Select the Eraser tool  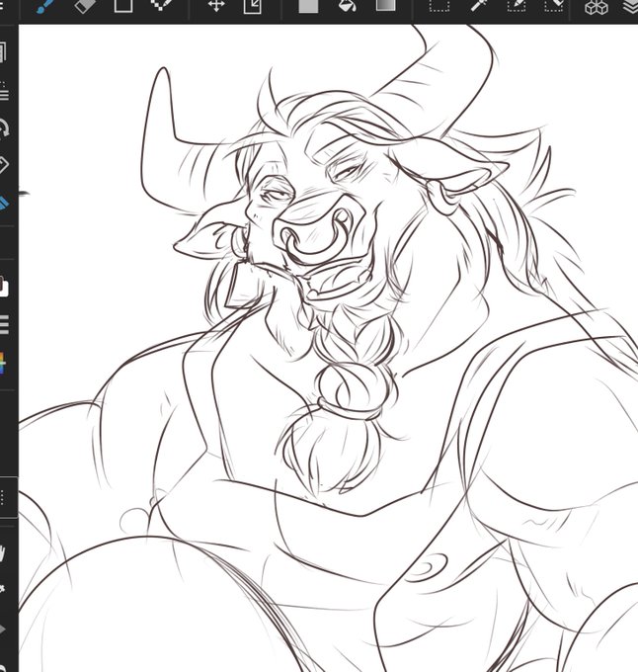point(85,7)
